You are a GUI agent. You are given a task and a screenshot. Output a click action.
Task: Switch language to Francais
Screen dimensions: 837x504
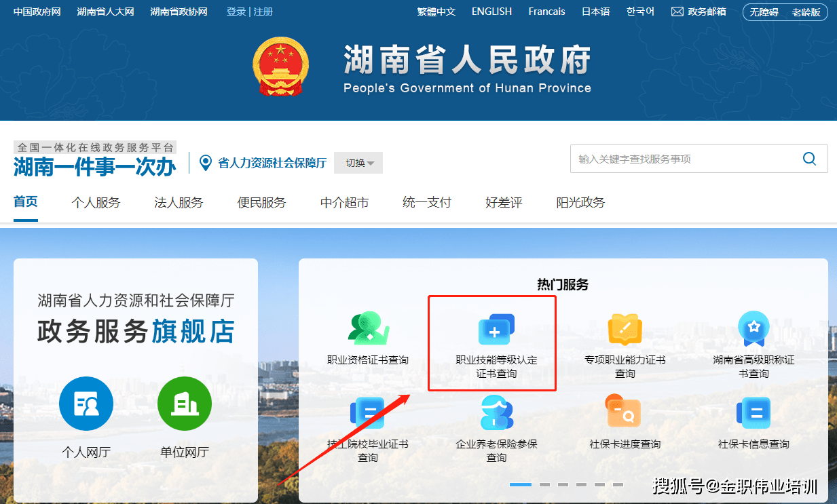pyautogui.click(x=547, y=12)
